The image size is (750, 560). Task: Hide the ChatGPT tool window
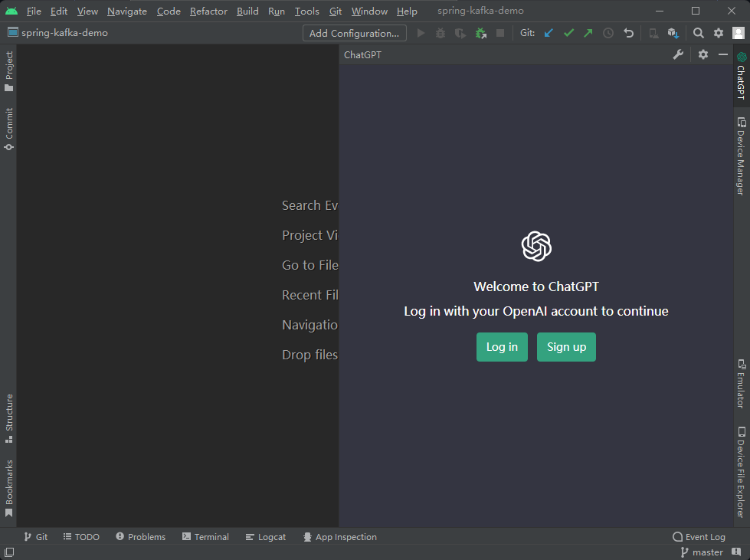[723, 54]
